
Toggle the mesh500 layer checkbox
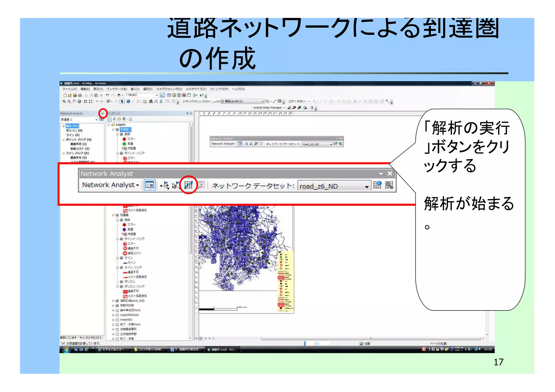[117, 320]
